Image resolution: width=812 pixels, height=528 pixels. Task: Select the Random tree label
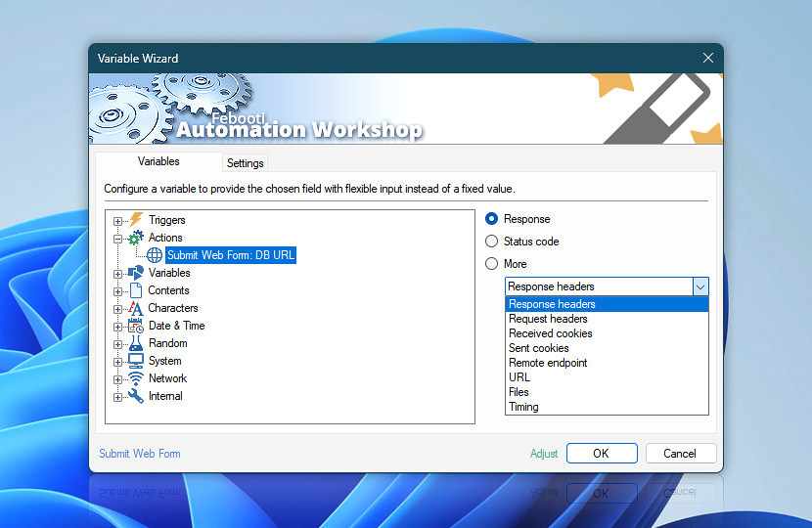[168, 343]
